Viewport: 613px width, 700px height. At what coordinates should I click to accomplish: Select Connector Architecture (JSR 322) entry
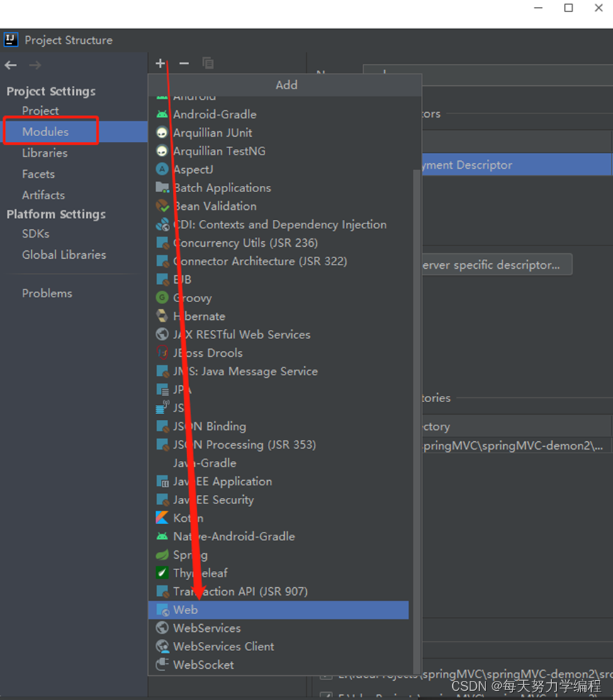pos(279,261)
